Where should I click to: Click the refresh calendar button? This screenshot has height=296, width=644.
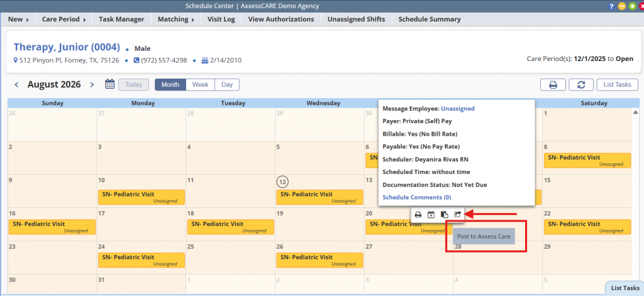[581, 85]
